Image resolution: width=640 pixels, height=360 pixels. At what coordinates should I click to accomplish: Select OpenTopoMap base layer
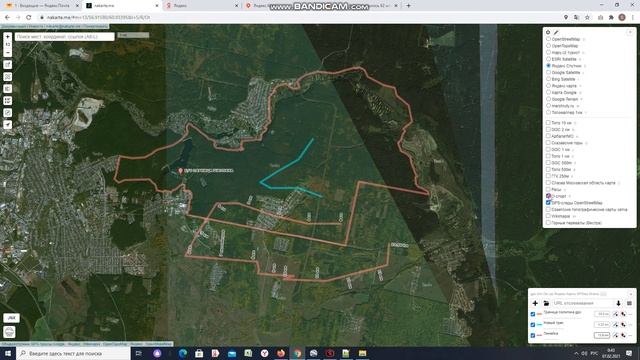[548, 46]
